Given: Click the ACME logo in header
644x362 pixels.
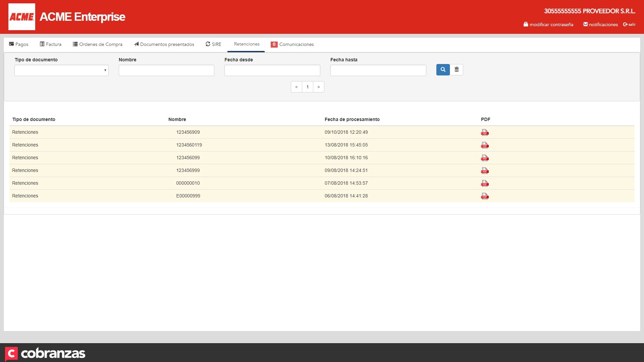Looking at the screenshot, I should 22,17.
